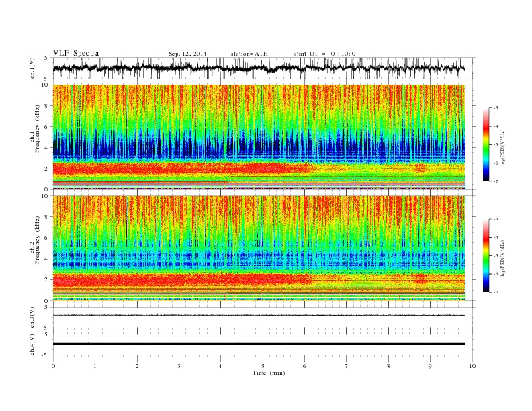Click the 'ch.4(V)' axis label
532x411 pixels.
pos(32,345)
